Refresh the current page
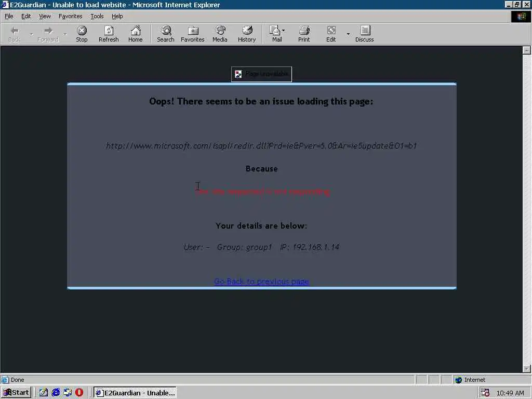 [109, 34]
